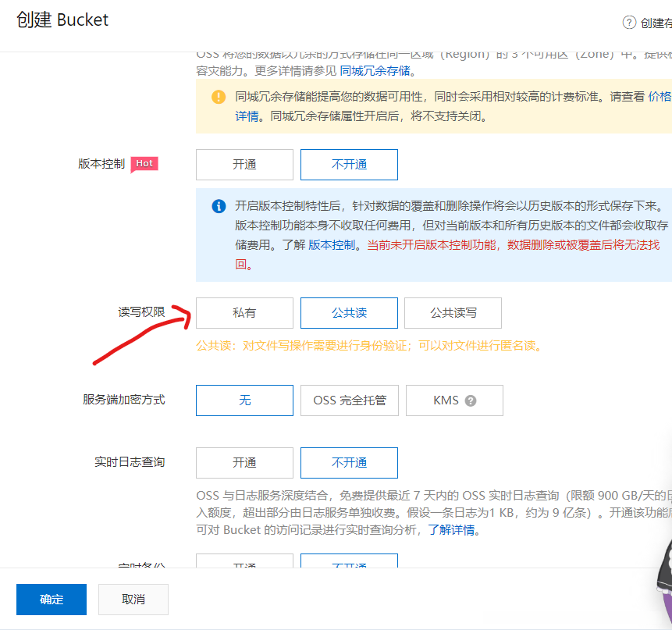Select the 公共读写 permission option
Viewport: 672px width, 630px height.
tap(453, 312)
